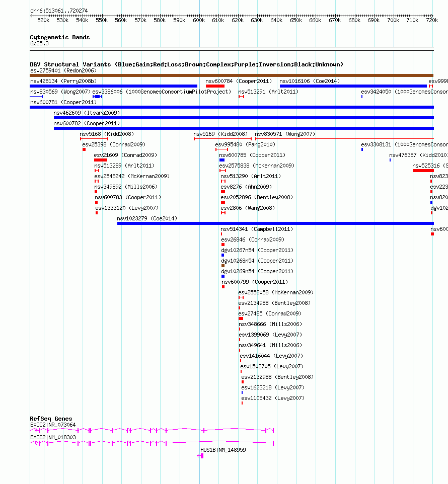
Task: Open esv2134988 (Bentley2008) variant
Action: point(274,303)
